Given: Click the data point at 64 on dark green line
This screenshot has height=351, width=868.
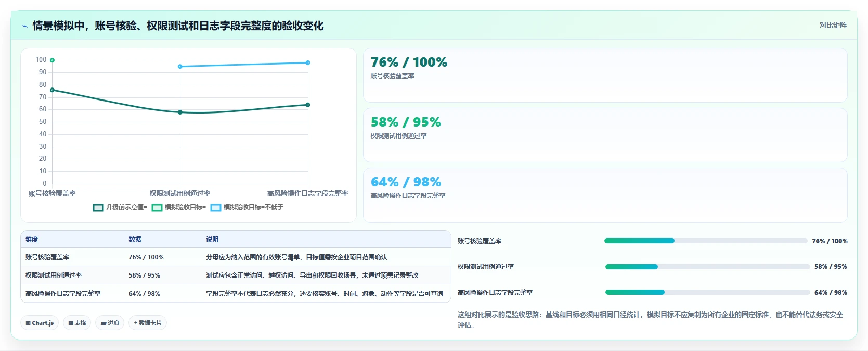Looking at the screenshot, I should pos(308,105).
